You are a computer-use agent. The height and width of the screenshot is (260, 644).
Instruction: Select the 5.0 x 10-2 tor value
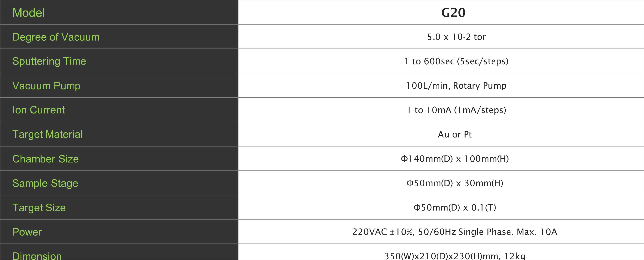click(456, 37)
